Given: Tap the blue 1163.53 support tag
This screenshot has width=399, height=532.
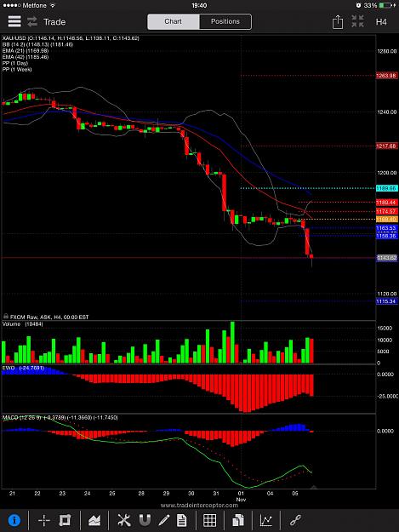Looking at the screenshot, I should [x=386, y=228].
